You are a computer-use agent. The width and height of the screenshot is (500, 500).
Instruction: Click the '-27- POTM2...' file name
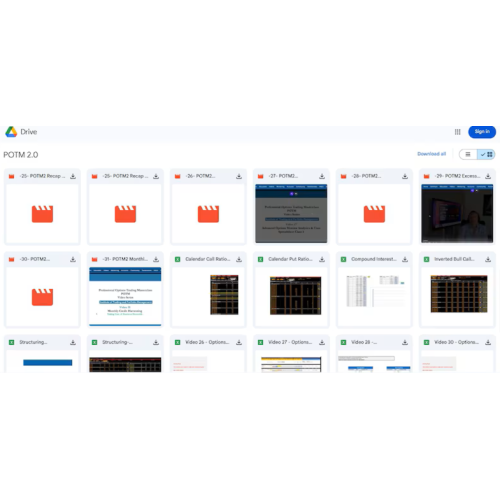(x=283, y=176)
